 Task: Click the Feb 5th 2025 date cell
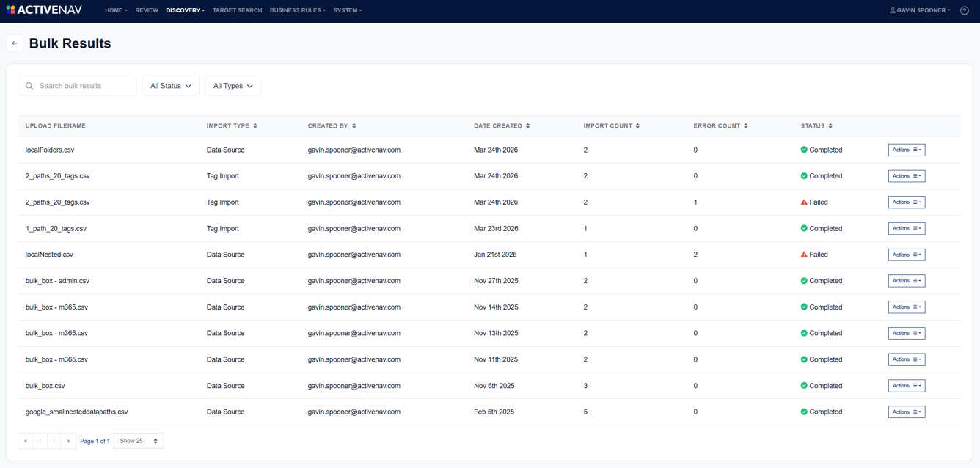point(494,412)
